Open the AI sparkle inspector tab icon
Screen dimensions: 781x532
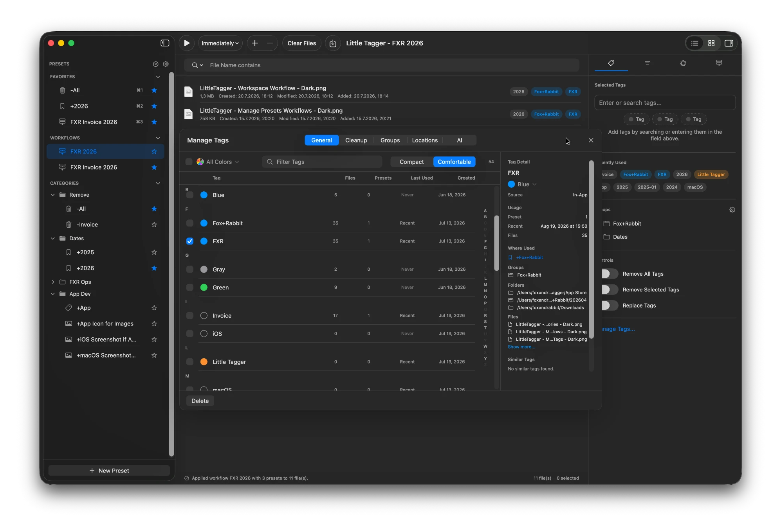click(x=683, y=63)
